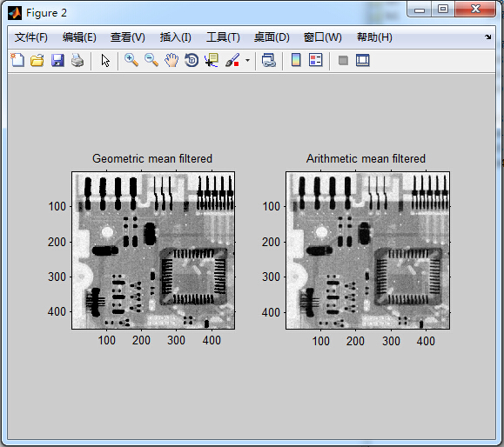504x447 pixels.
Task: Insert Legend using toolbar icon
Action: (316, 60)
